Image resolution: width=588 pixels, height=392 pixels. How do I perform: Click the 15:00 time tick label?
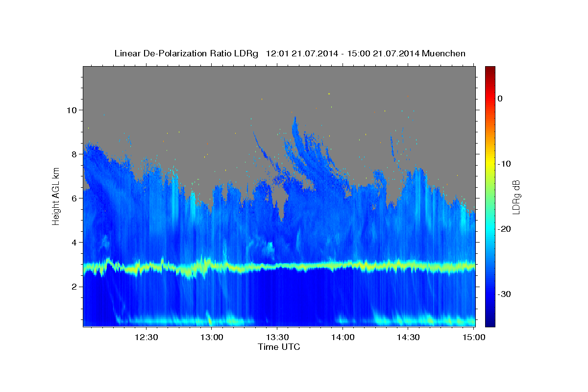[x=473, y=337]
